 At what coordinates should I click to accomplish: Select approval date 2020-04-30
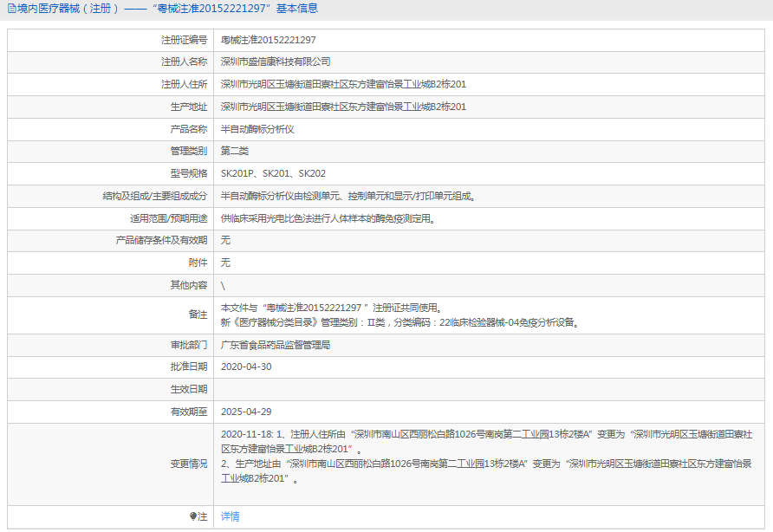246,367
